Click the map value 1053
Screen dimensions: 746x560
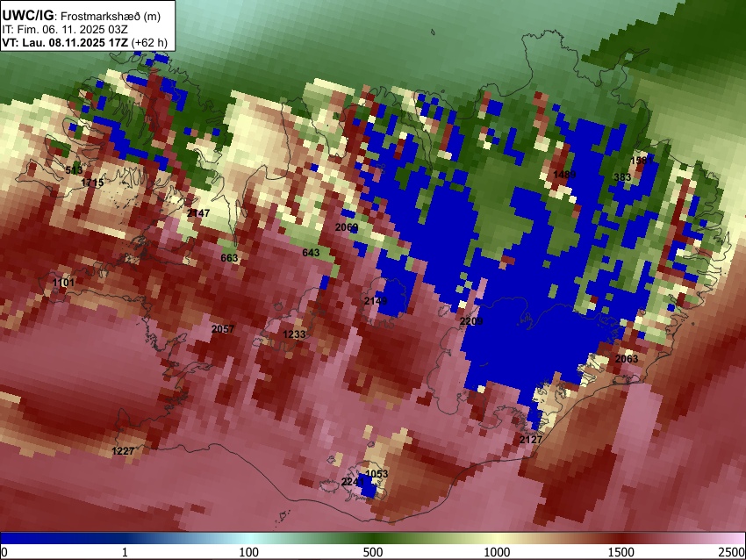[x=377, y=473]
